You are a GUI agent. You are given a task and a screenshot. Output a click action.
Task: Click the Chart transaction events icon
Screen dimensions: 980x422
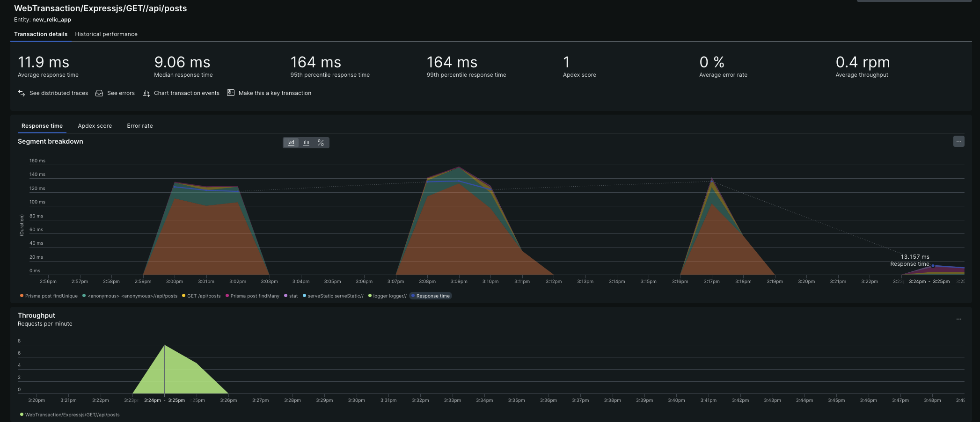pos(146,93)
